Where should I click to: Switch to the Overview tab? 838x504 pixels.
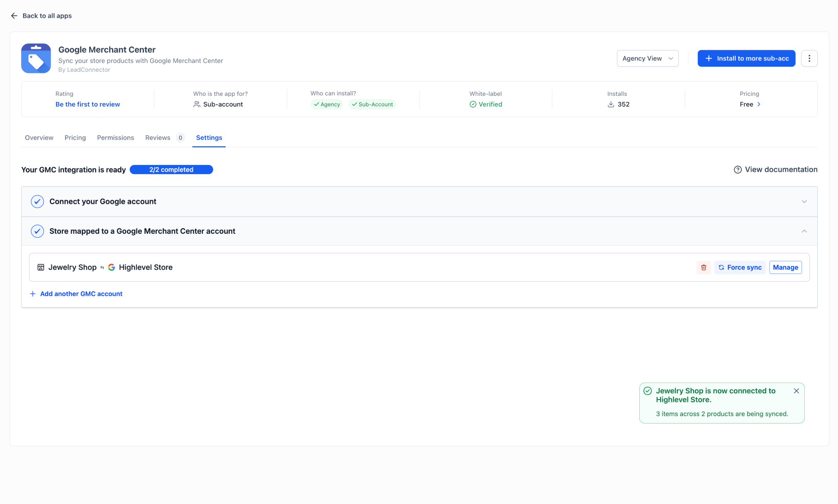(x=39, y=138)
